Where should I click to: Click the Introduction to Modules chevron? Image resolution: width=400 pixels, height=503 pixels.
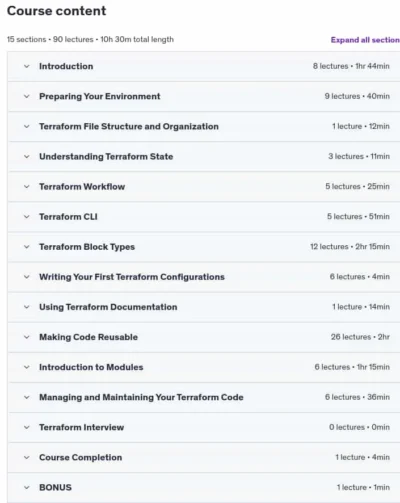tap(27, 367)
